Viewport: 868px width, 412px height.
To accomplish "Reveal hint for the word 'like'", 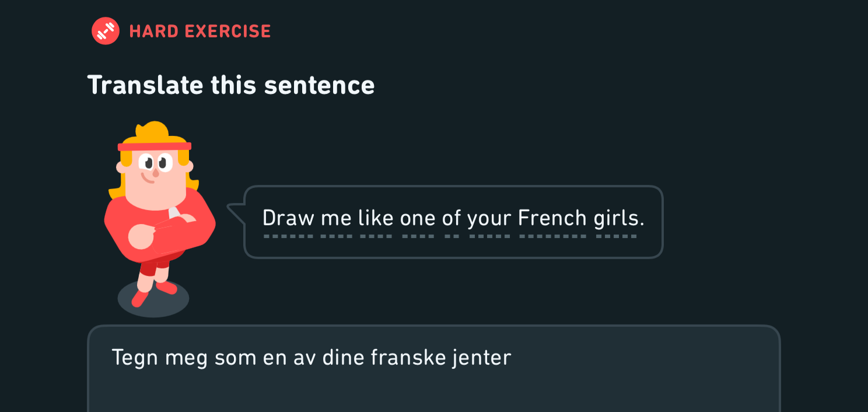I will click(x=377, y=219).
